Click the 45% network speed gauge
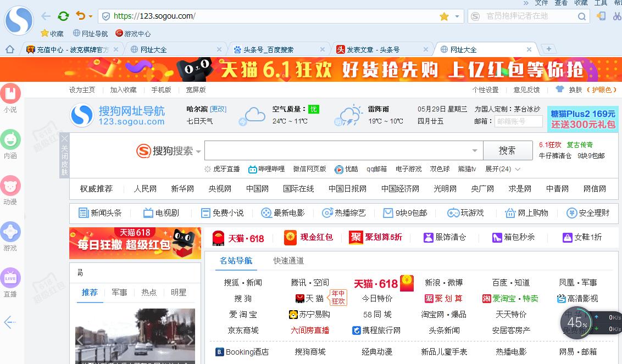Image resolution: width=622 pixels, height=364 pixels. coord(576,323)
